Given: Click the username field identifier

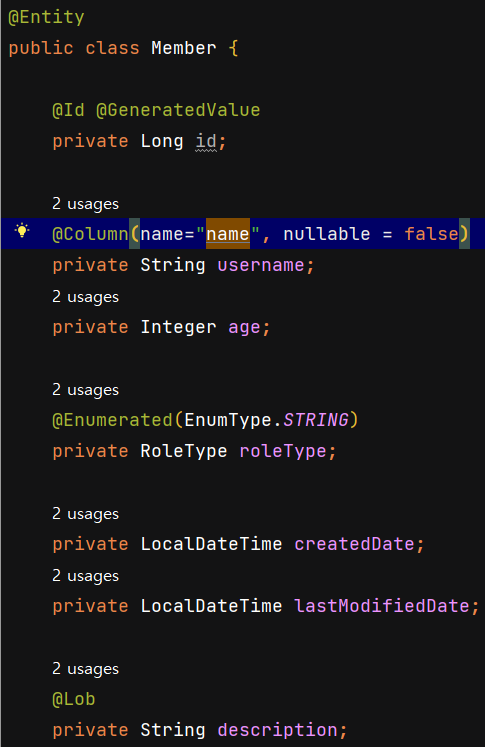Looking at the screenshot, I should 261,265.
